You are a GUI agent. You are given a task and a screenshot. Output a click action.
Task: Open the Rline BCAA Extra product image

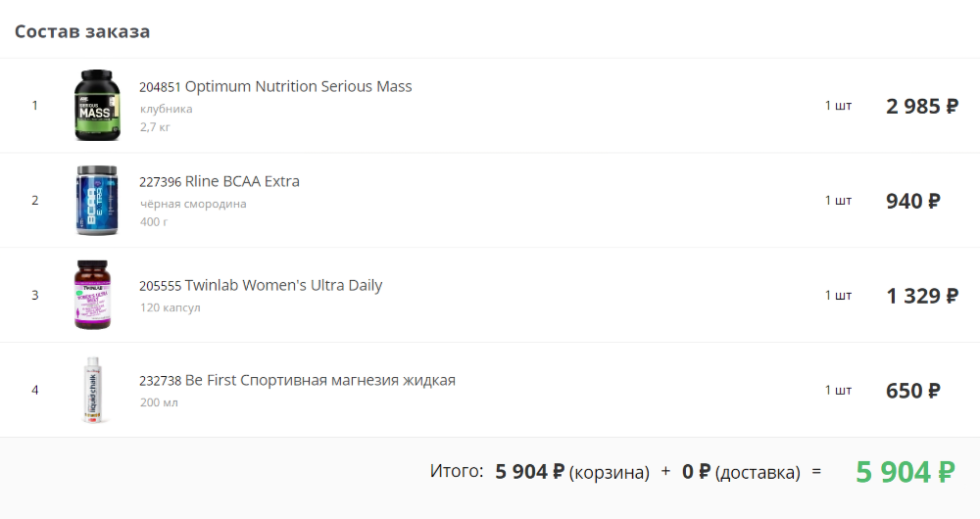[97, 200]
